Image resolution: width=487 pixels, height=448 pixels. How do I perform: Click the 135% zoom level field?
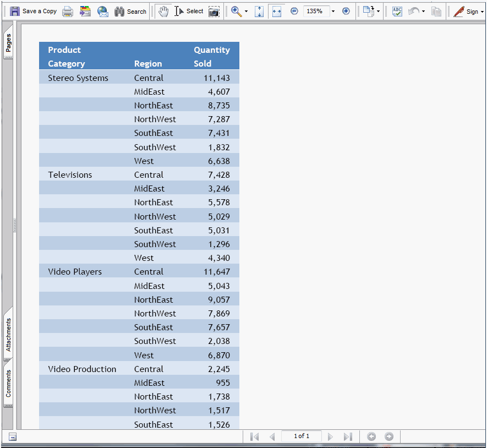click(316, 11)
